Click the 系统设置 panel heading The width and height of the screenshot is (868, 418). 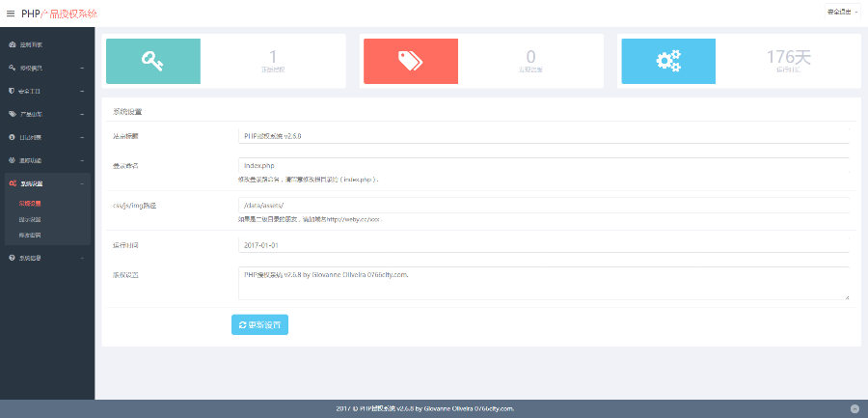(128, 111)
